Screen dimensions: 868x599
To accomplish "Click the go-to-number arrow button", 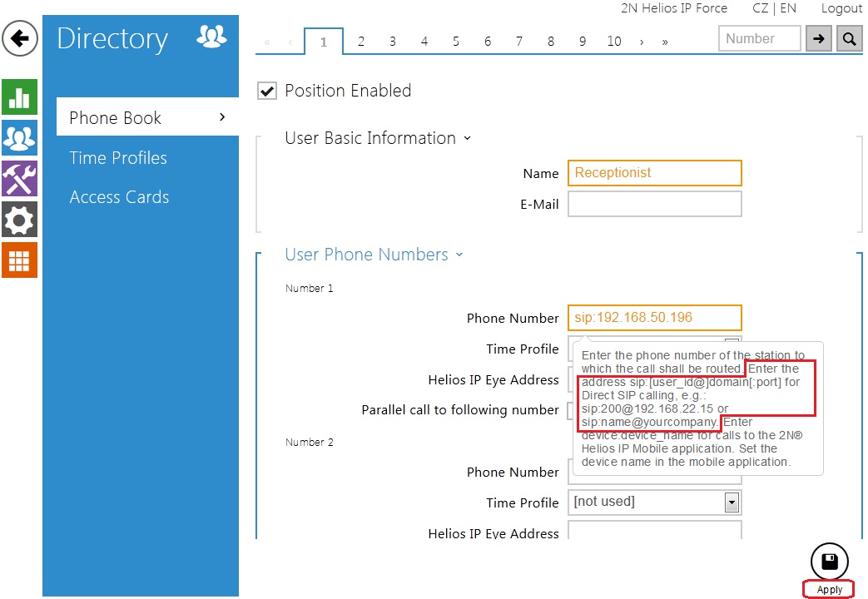I will point(819,39).
